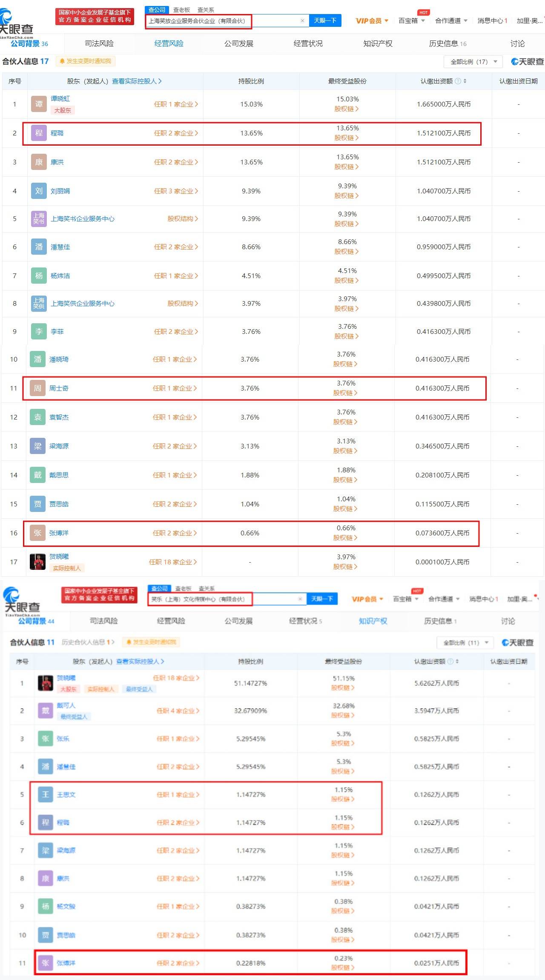The image size is (545, 980).
Task: Open 任职 3 家企业 link for 刘丽娟
Action: click(176, 191)
